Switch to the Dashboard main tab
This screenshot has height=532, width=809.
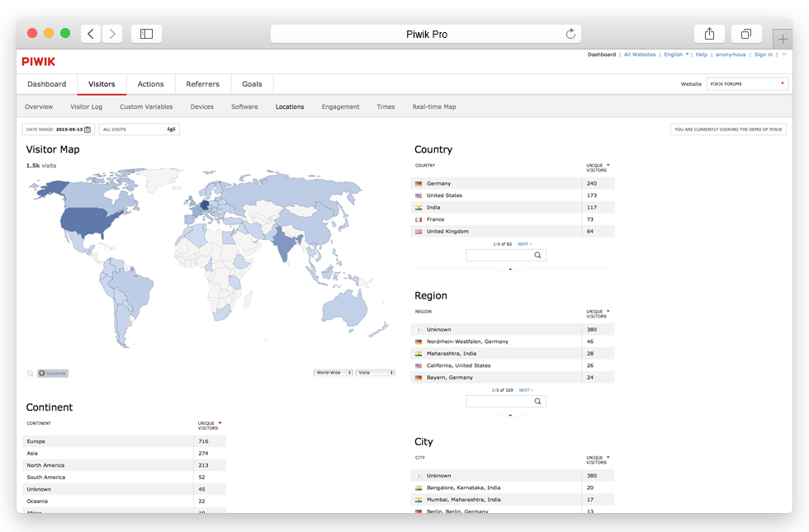pyautogui.click(x=47, y=84)
